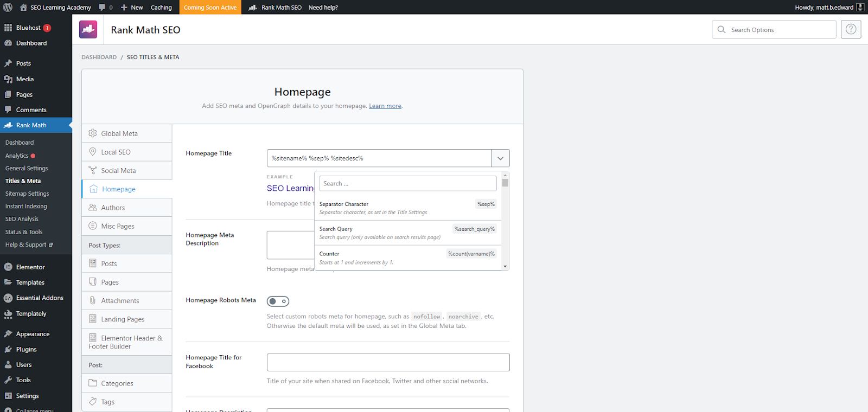Screen dimensions: 868x412
Task: Open Titles & Meta submenu item
Action: 23,181
